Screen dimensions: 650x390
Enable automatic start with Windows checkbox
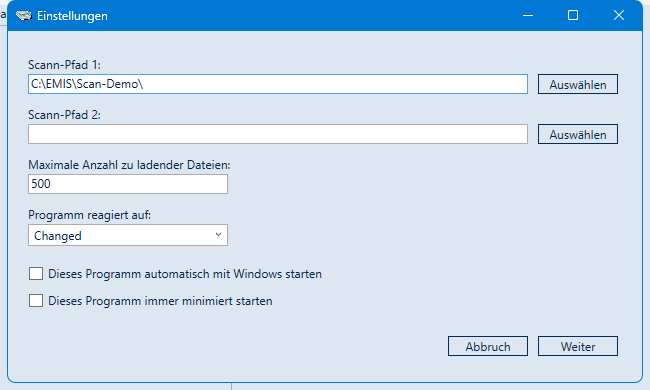click(x=36, y=274)
